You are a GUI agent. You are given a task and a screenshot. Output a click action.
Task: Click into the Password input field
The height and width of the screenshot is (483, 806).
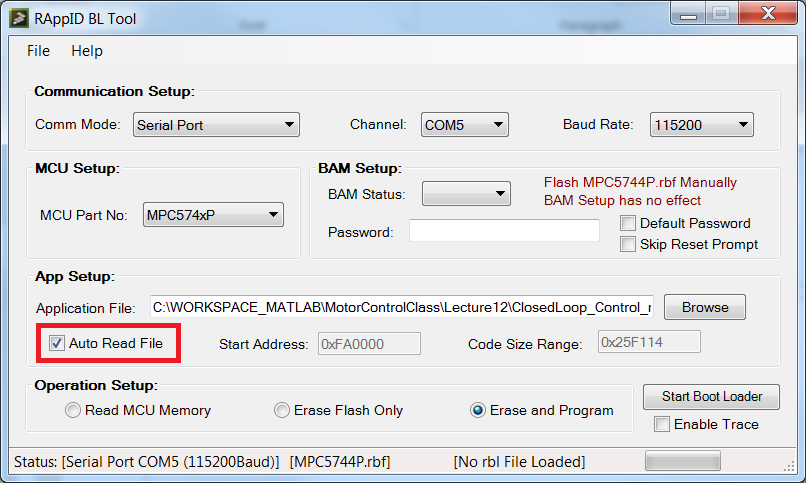point(504,230)
